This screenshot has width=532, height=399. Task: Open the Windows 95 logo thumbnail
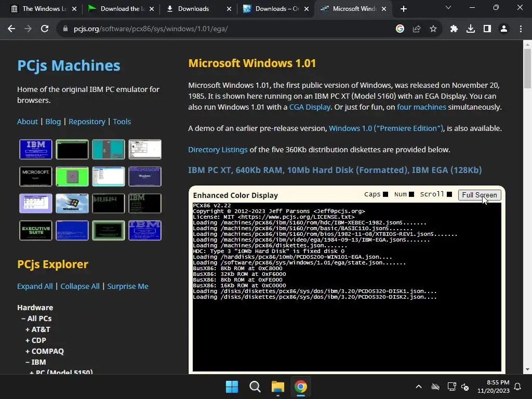click(72, 203)
